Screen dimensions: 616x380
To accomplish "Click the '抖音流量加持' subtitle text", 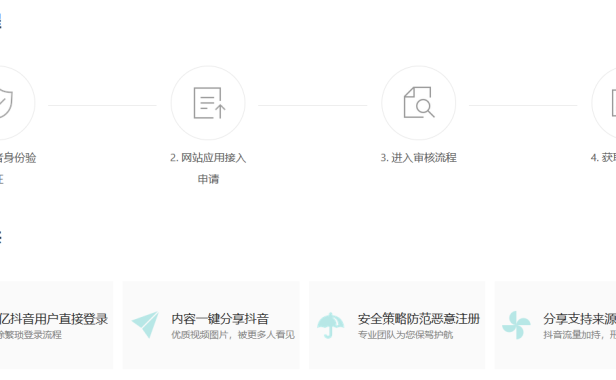I will click(572, 335).
